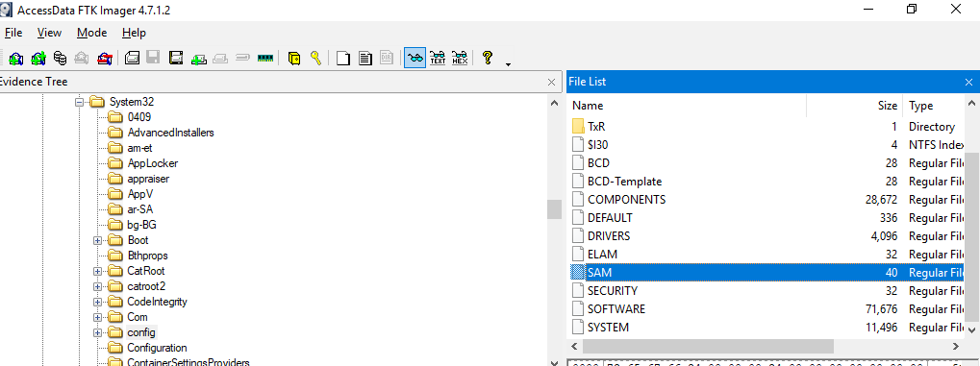Click the Create Custom Content Image icon
The width and height of the screenshot is (980, 366).
[x=220, y=58]
